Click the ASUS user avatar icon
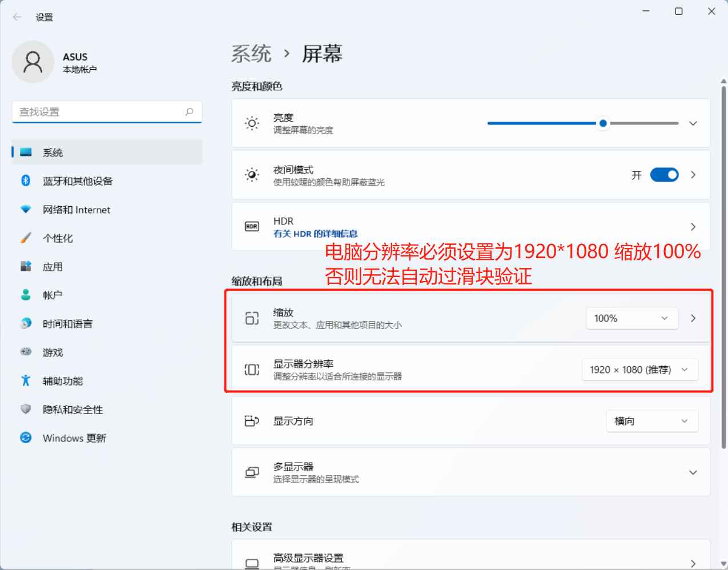Image resolution: width=728 pixels, height=570 pixels. (33, 62)
